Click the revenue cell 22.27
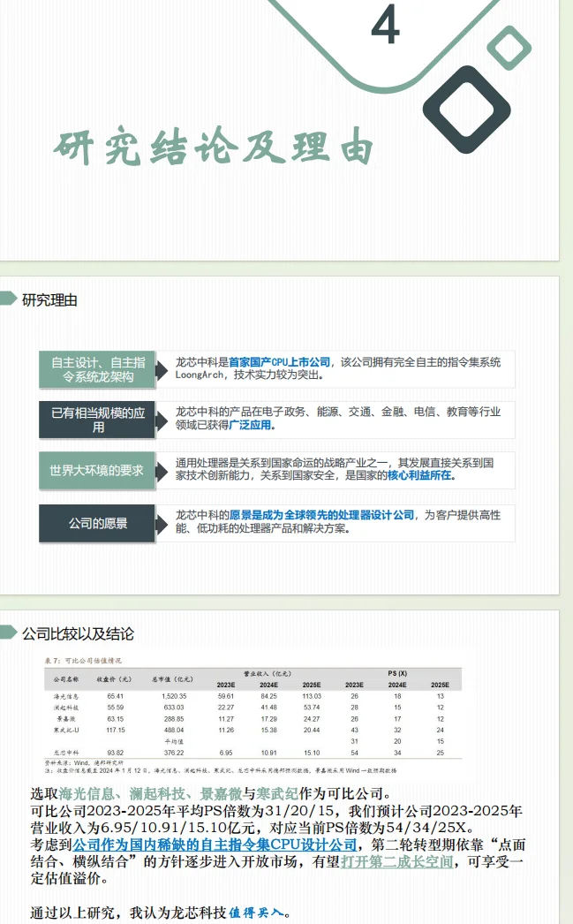573x924 pixels. 226,708
